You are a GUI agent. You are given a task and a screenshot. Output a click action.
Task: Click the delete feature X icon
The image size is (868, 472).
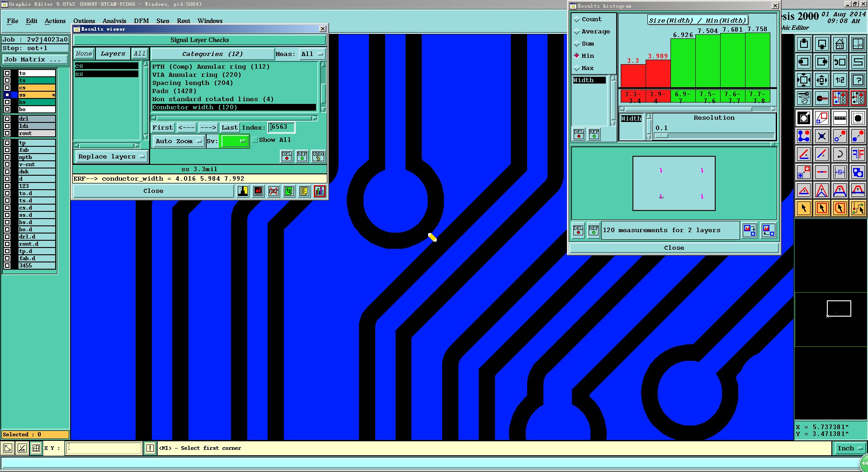coord(822,136)
